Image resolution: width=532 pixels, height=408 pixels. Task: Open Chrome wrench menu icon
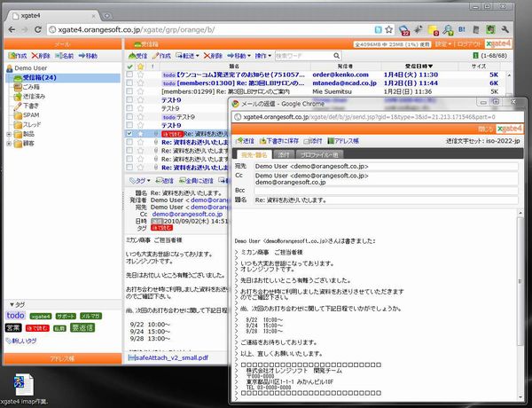[x=505, y=29]
